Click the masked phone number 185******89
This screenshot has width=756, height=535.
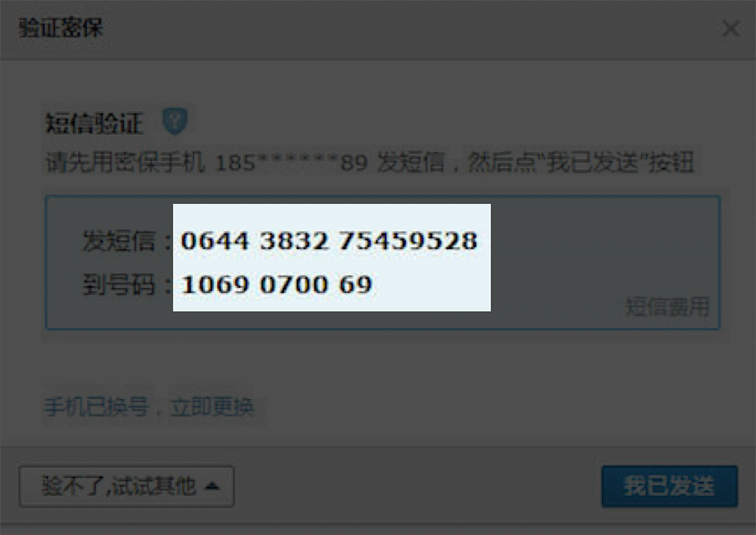pyautogui.click(x=291, y=162)
